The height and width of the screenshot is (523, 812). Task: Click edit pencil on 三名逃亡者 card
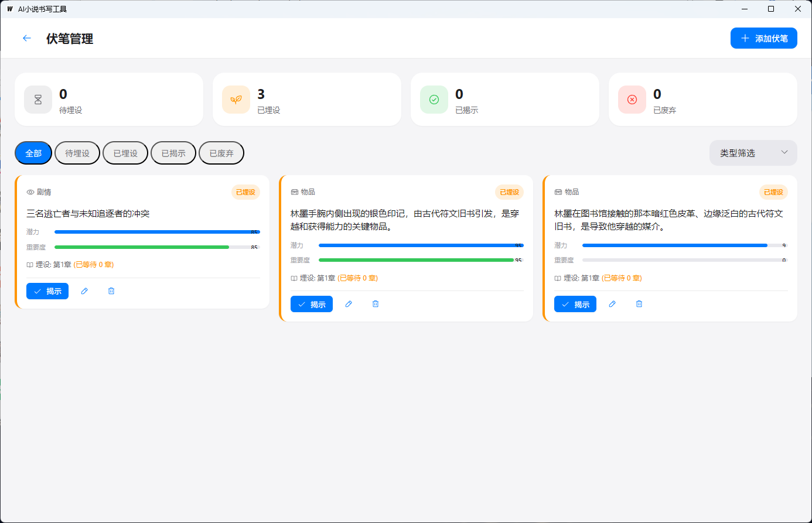84,291
